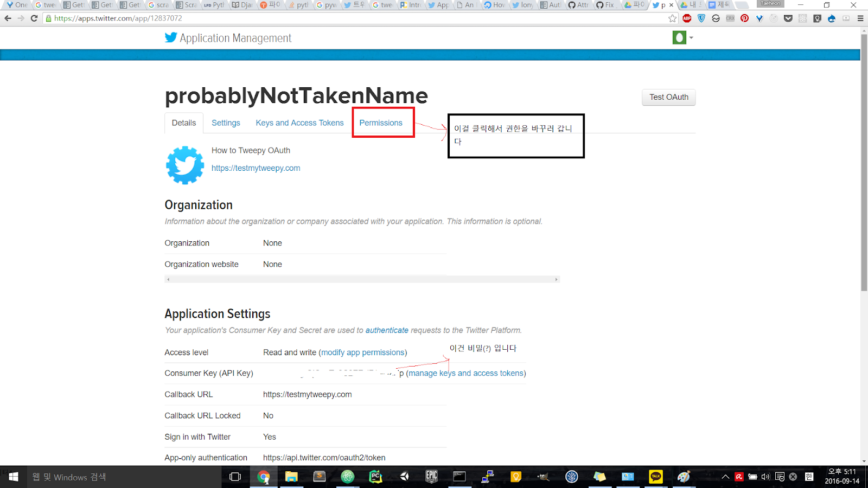The image size is (868, 488).
Task: Open Chrome from the taskbar
Action: [264, 477]
